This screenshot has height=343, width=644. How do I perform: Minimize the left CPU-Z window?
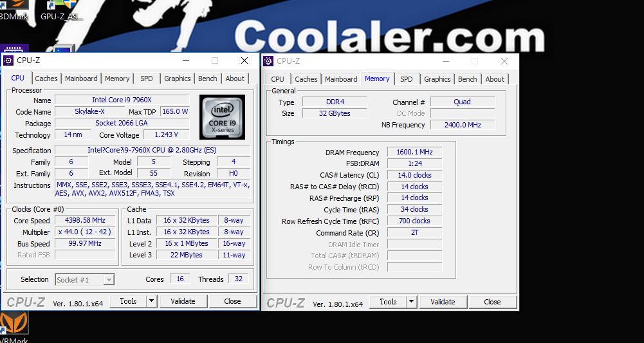(x=186, y=60)
